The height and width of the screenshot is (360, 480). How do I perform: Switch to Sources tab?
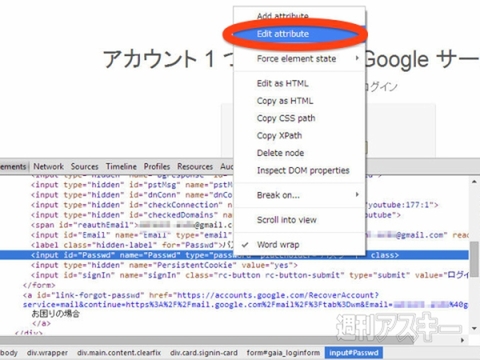[84, 166]
